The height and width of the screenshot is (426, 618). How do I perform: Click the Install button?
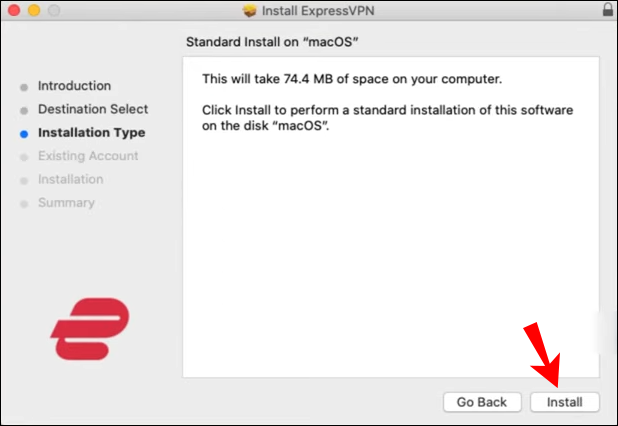click(565, 401)
